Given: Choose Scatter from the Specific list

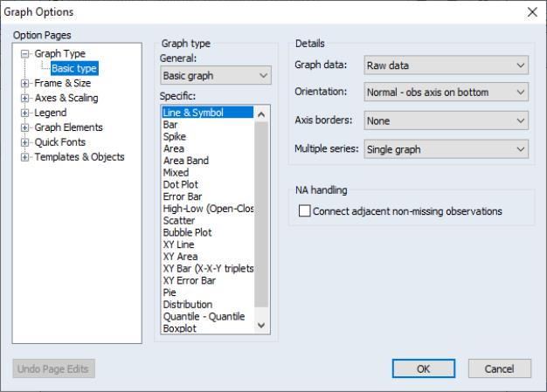Looking at the screenshot, I should (179, 221).
